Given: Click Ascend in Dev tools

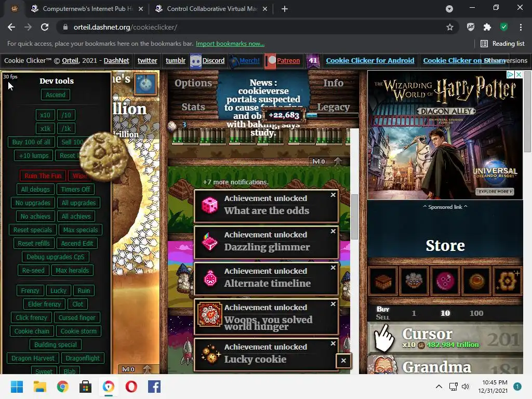Looking at the screenshot, I should 56,95.
